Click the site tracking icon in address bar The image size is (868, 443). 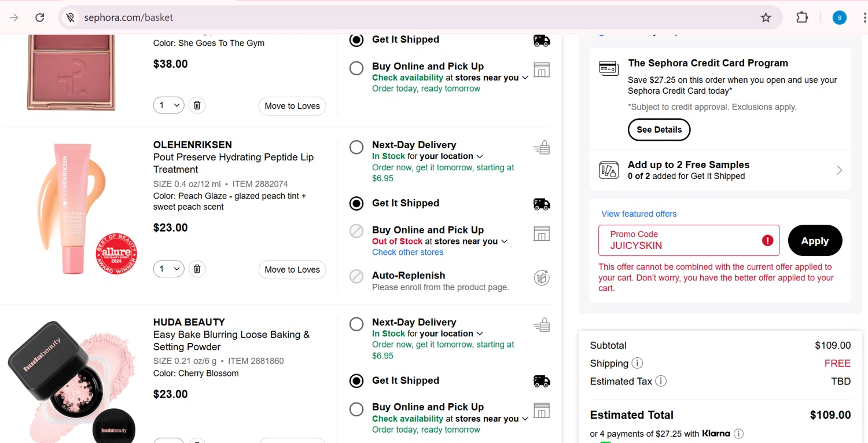coord(71,17)
